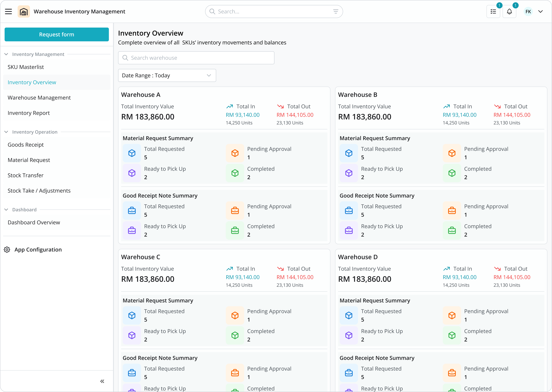This screenshot has width=552, height=392.
Task: Go to SKU Masterlist menu item
Action: click(26, 67)
